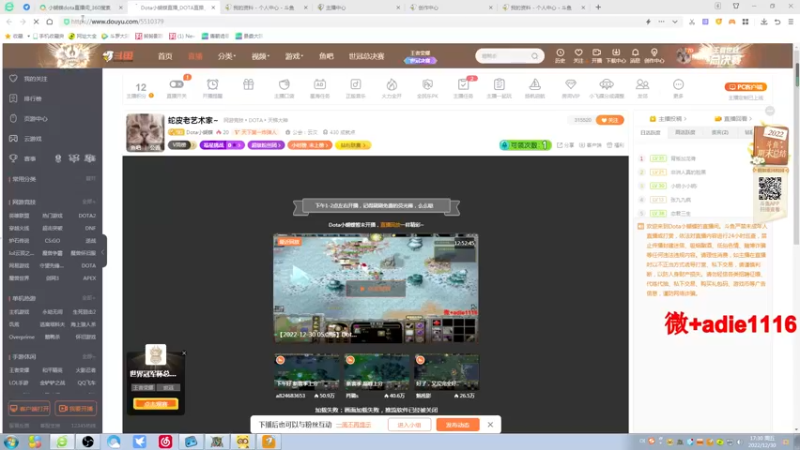This screenshot has height=450, width=800.
Task: Expand the 游戏 header dropdown
Action: click(x=294, y=56)
